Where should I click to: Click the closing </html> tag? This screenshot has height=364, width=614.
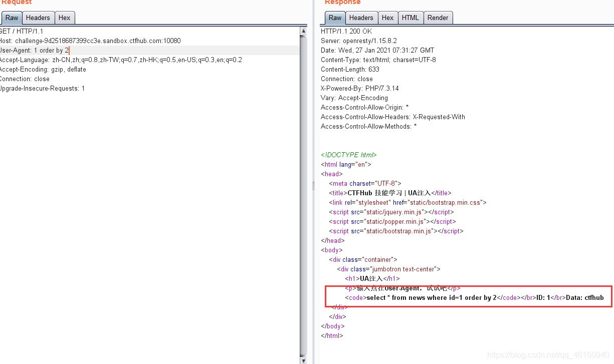pos(332,336)
